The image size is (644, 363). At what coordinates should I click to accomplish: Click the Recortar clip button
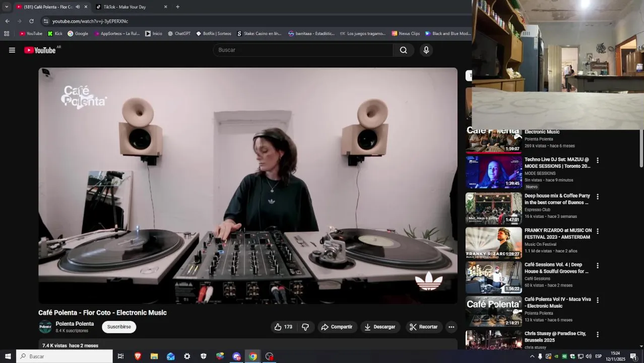coord(423,327)
